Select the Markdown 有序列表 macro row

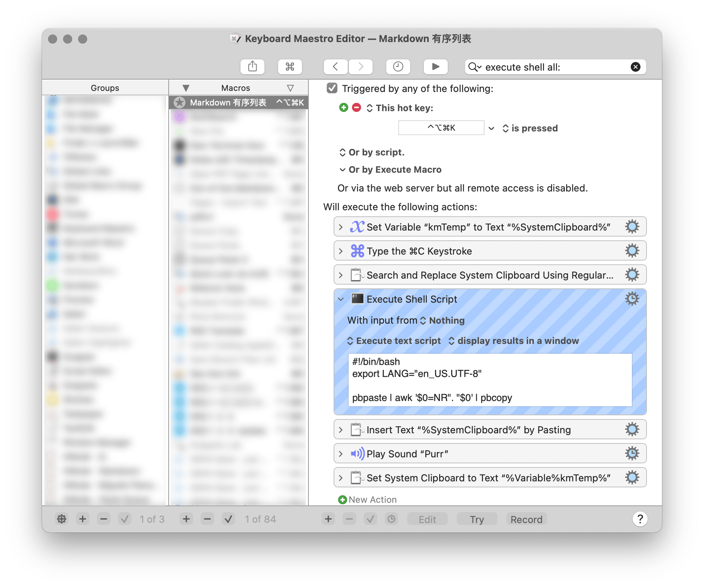click(239, 103)
